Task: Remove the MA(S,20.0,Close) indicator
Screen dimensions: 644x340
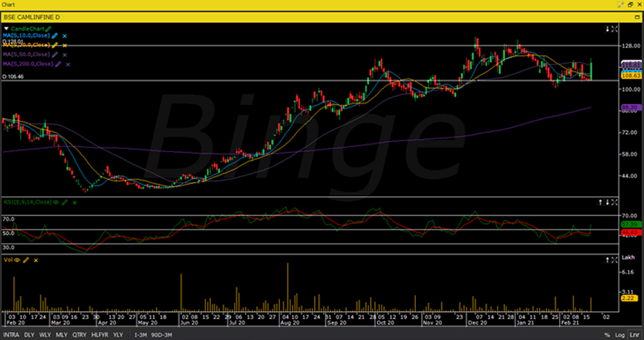Action: [x=65, y=45]
